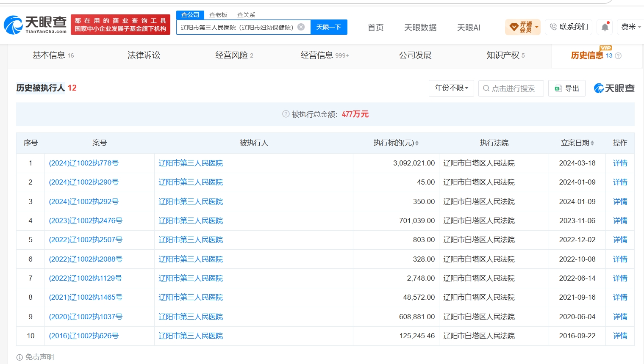
Task: Click the TianYanCha logo
Action: (36, 25)
